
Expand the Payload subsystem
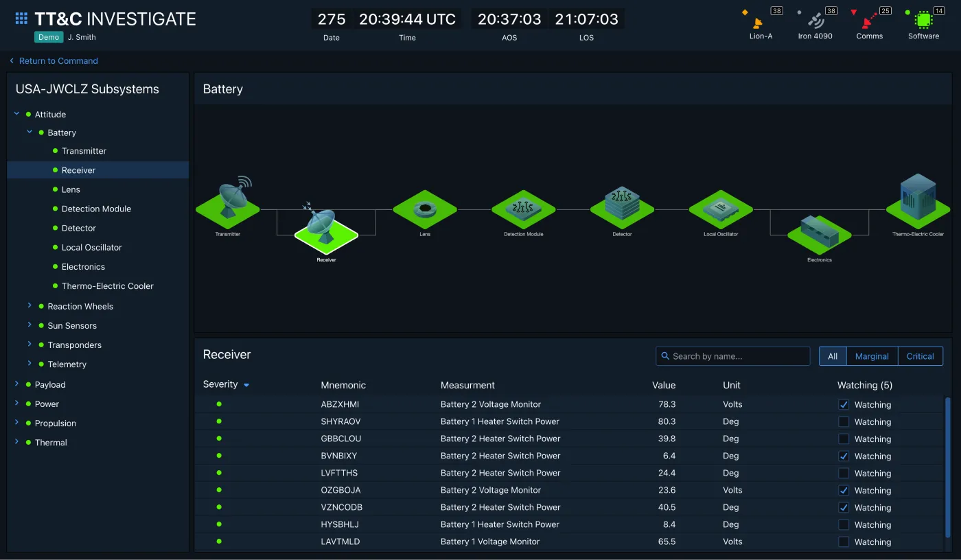(16, 384)
